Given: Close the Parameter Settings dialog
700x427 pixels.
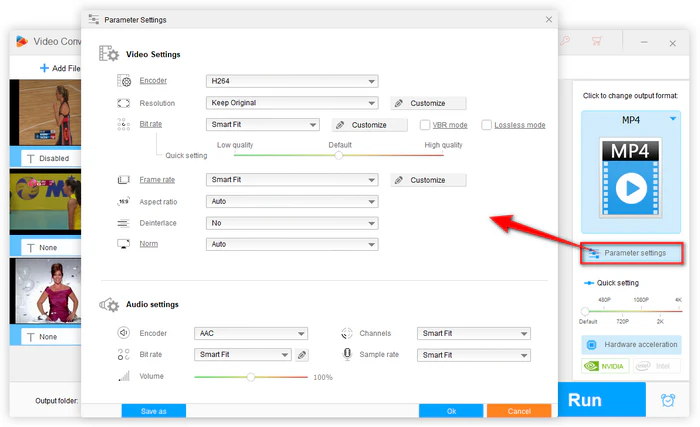Looking at the screenshot, I should 549,19.
